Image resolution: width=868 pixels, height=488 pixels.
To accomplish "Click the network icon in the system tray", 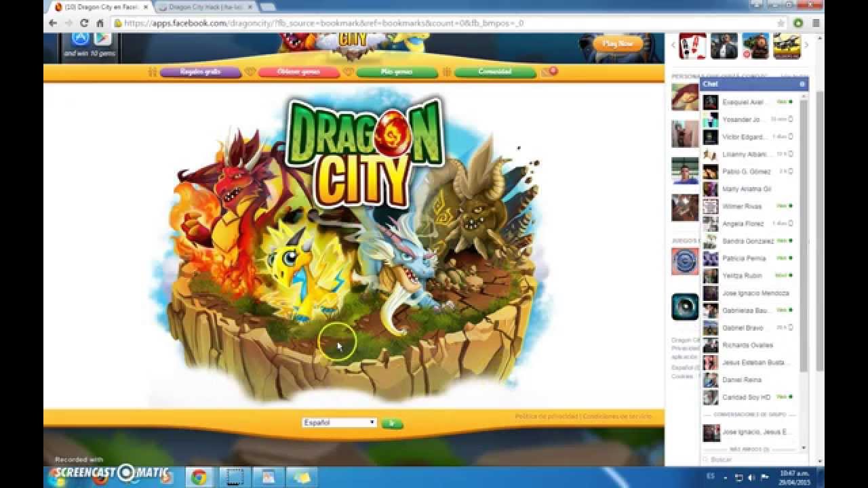I will [739, 478].
